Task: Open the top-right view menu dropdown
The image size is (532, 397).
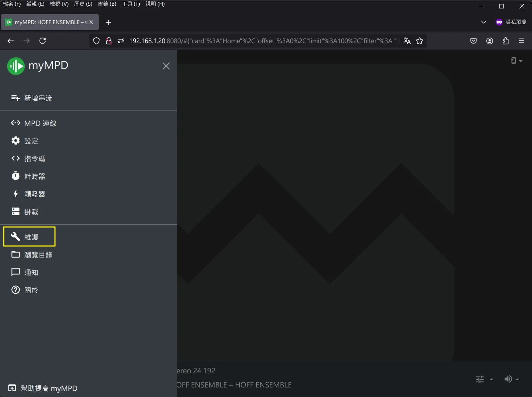Action: click(x=516, y=61)
